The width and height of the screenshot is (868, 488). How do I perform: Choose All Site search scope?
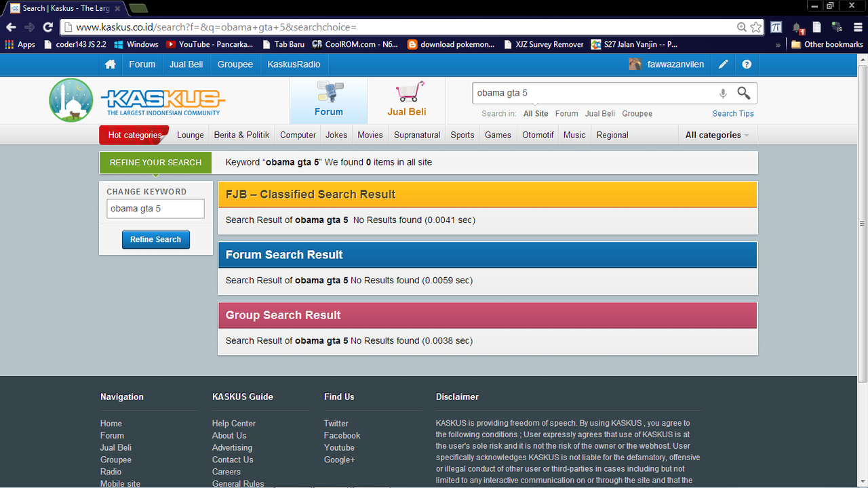pyautogui.click(x=536, y=114)
